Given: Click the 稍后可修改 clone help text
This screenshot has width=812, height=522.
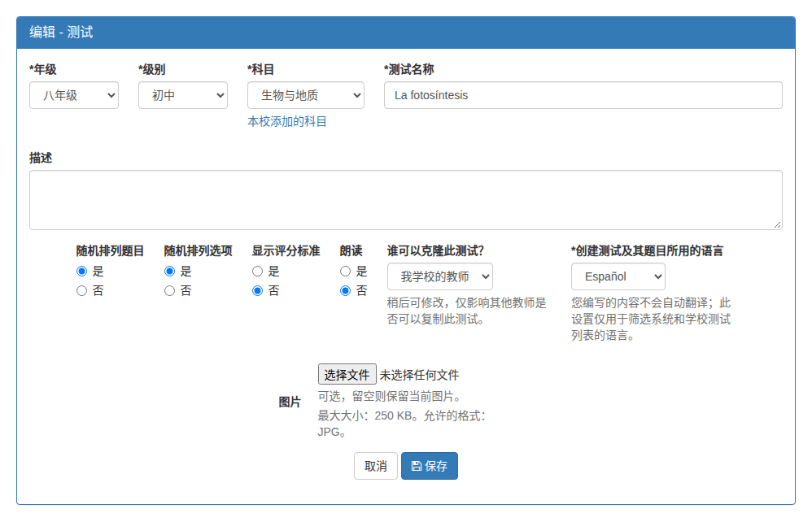Looking at the screenshot, I should click(466, 311).
